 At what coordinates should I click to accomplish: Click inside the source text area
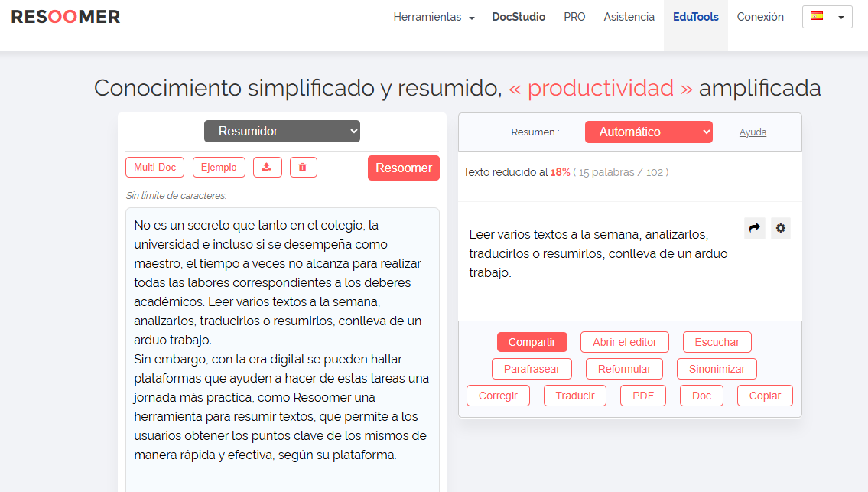282,350
